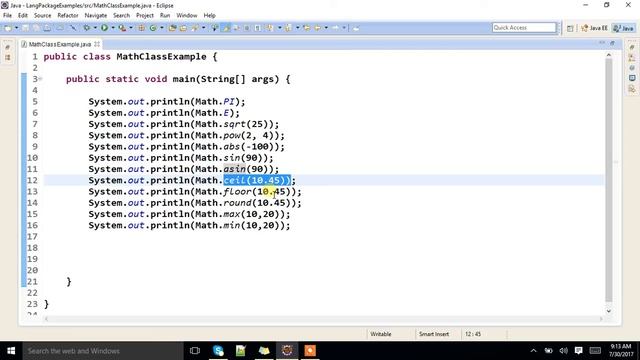Click the New file toolbar icon
The width and height of the screenshot is (640, 360).
point(8,28)
